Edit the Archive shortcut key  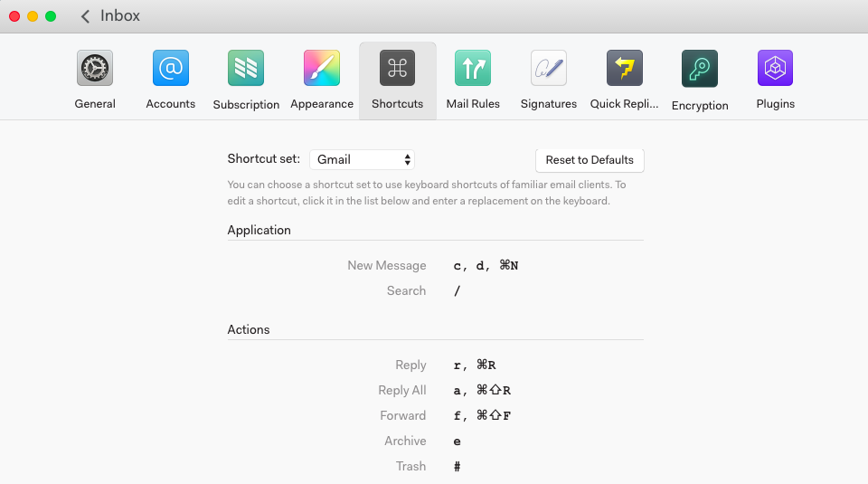[458, 441]
